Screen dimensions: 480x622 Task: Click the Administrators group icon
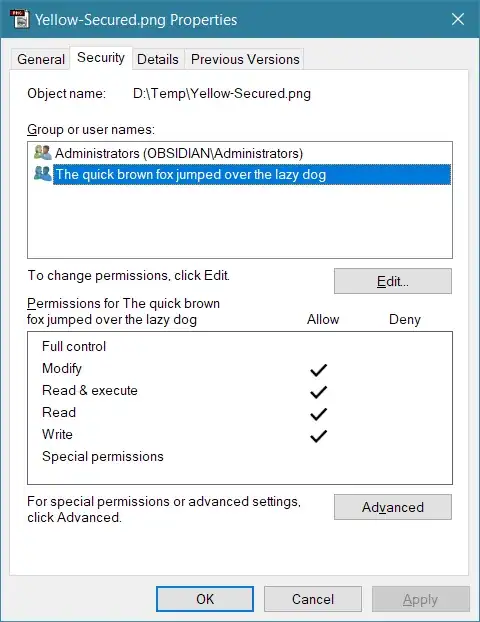click(42, 153)
